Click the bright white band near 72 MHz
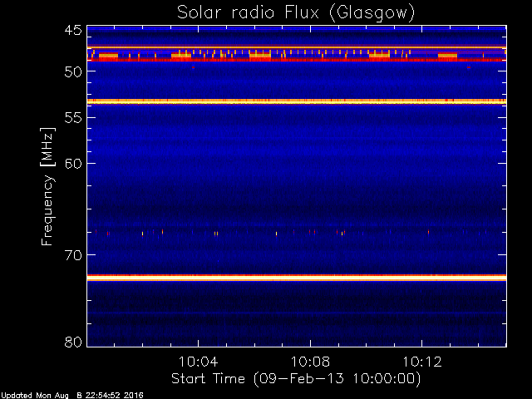532x399 pixels. [x=297, y=278]
